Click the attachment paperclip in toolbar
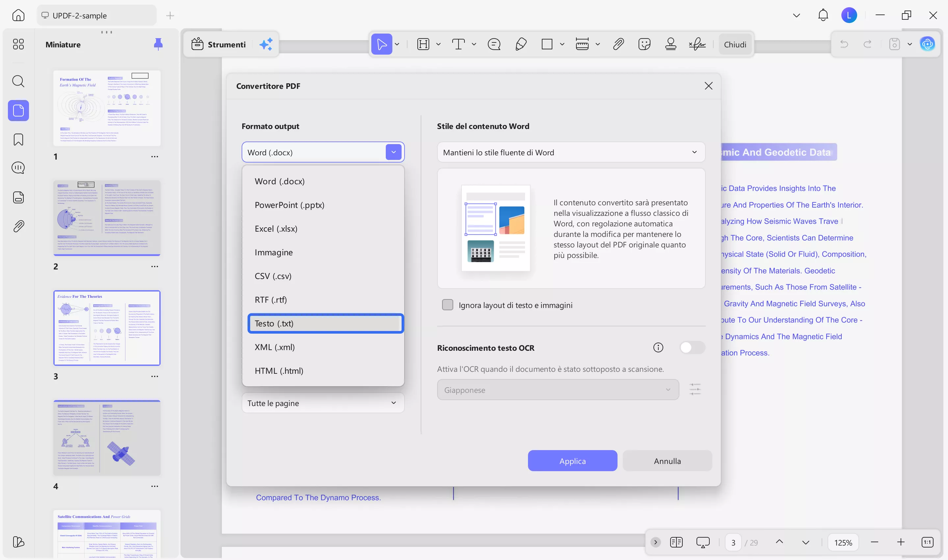Screen dimensions: 948x560 [x=618, y=44]
